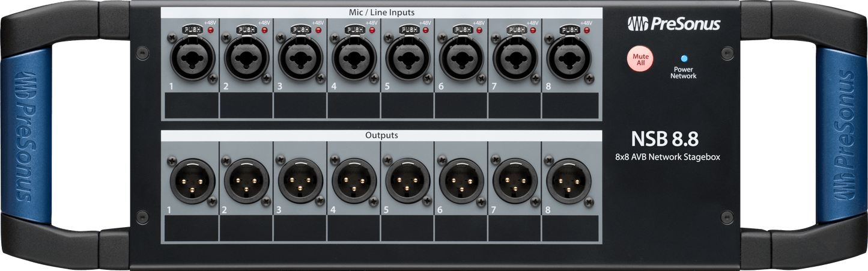Click the blank label strip under output 2
Viewport: 868px width, 271px height.
click(246, 228)
